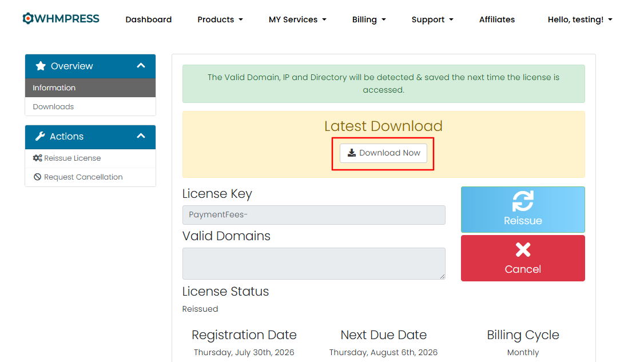Screen dimensions: 644x362
Task: Click inside the License Key field
Action: tap(314, 215)
